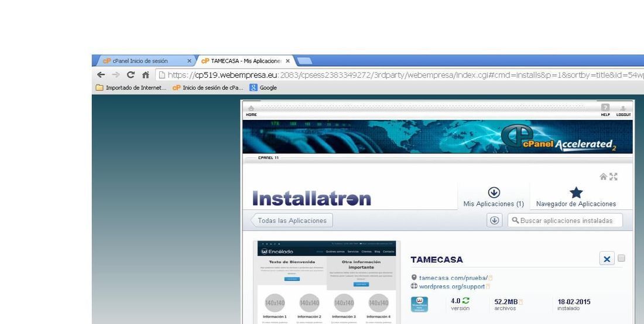Click the TAMECASA application title
The height and width of the screenshot is (324, 644).
(437, 260)
